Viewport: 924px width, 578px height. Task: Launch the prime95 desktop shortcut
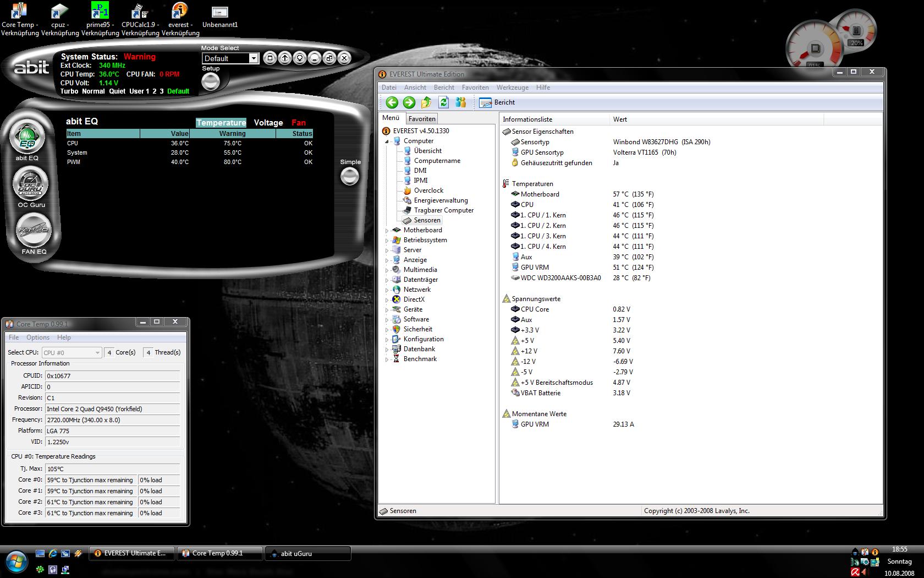(x=100, y=20)
